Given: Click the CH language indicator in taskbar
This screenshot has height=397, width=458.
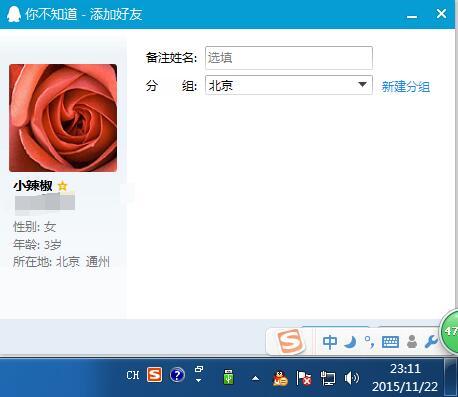Looking at the screenshot, I should 133,375.
